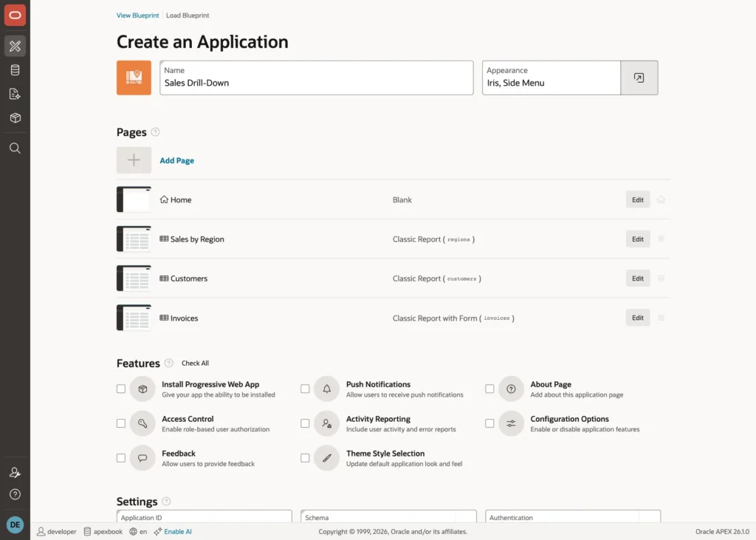
Task: Click the sidebar search magnifier
Action: (15, 148)
